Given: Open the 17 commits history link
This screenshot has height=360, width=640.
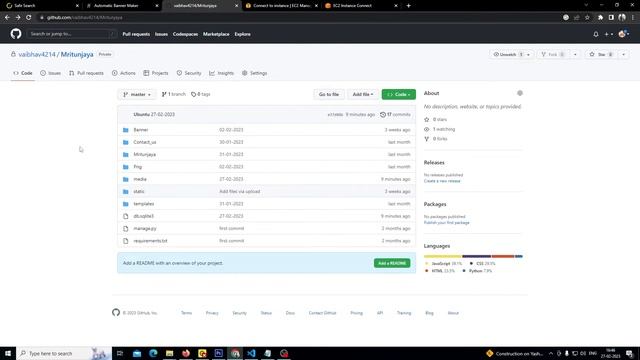Looking at the screenshot, I should (x=395, y=115).
